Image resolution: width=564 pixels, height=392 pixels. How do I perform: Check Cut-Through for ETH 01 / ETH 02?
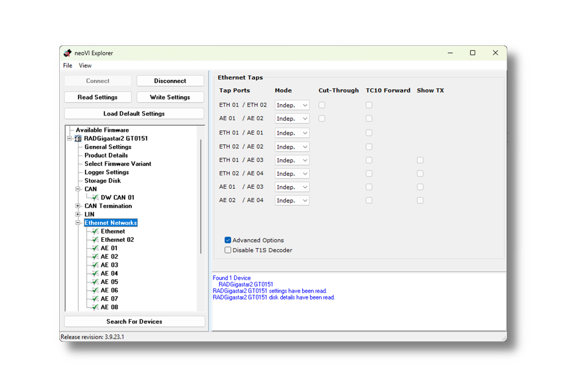click(321, 105)
